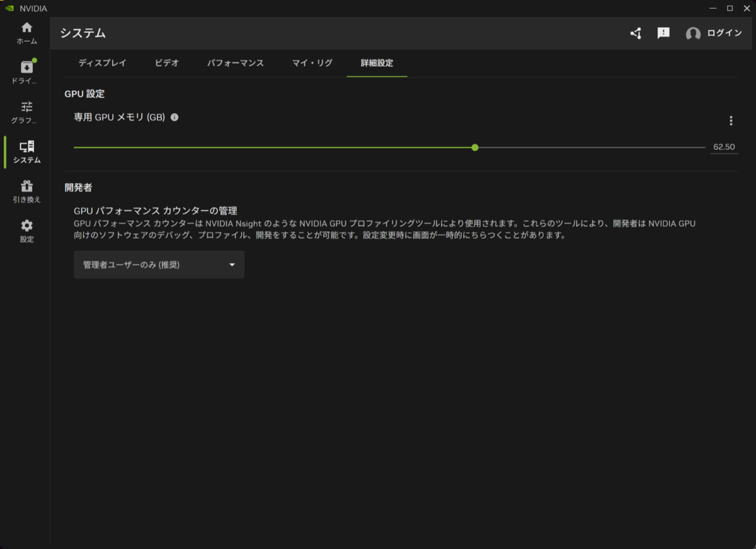The width and height of the screenshot is (756, 549).
Task: Open the three-dot menu for GPU memory
Action: click(x=731, y=120)
